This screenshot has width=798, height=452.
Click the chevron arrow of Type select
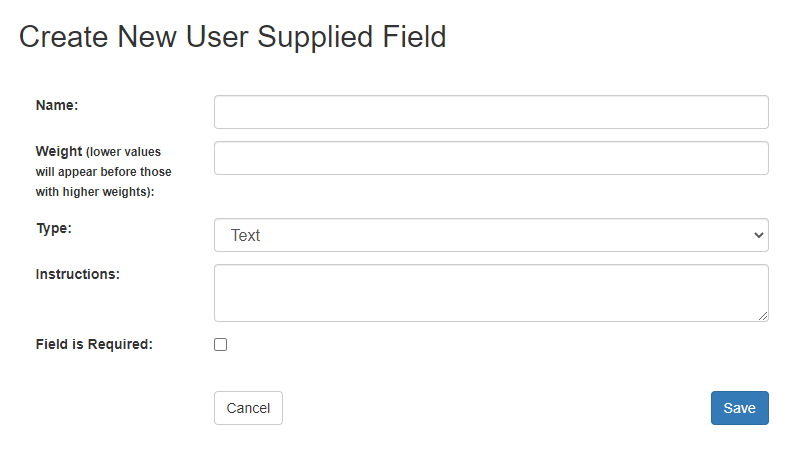coord(756,235)
